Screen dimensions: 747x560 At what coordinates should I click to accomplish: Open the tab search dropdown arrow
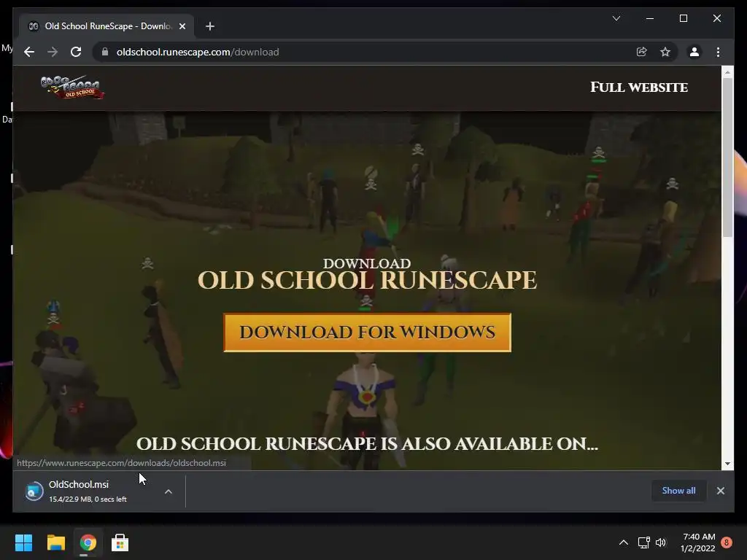click(616, 18)
